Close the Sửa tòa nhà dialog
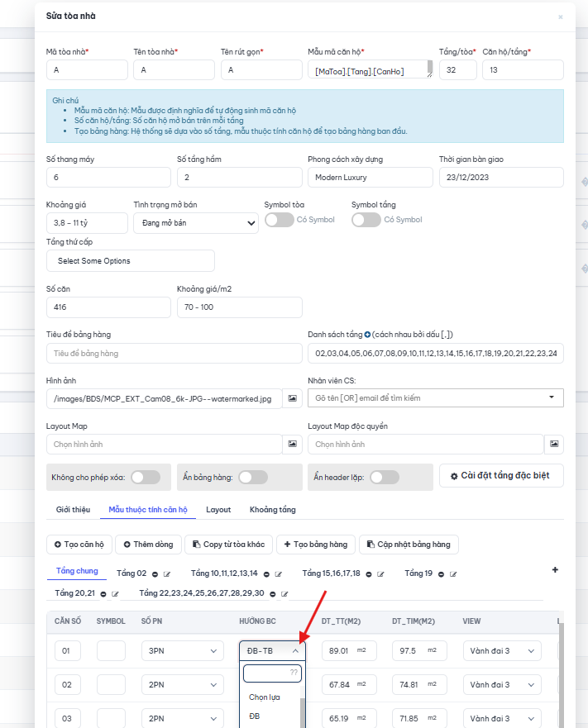The width and height of the screenshot is (588, 728). point(561,17)
